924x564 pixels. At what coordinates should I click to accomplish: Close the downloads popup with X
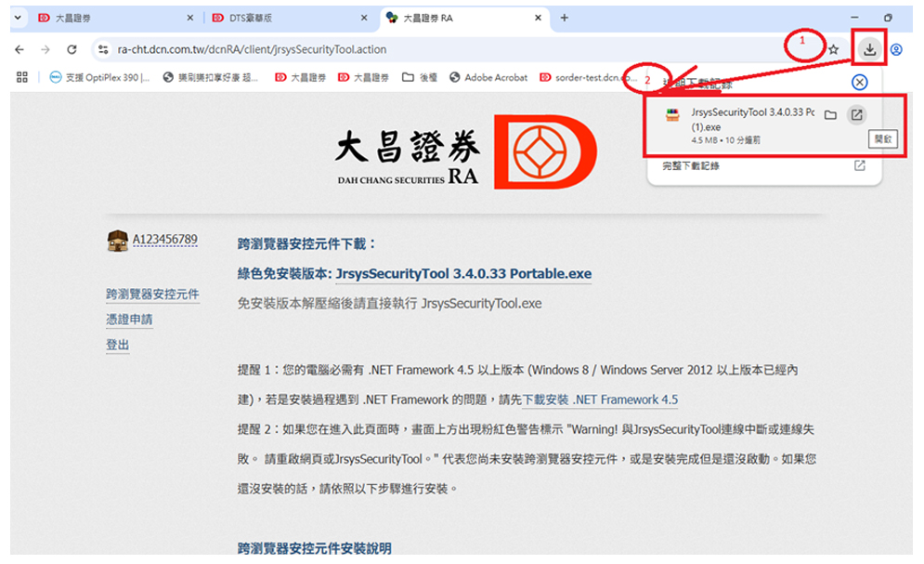tap(860, 82)
